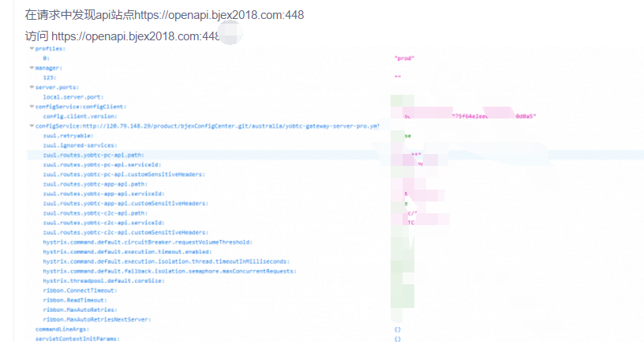Select zuul.routes.yobtc-pc-api.serviceId row
This screenshot has width=644, height=342.
(102, 165)
